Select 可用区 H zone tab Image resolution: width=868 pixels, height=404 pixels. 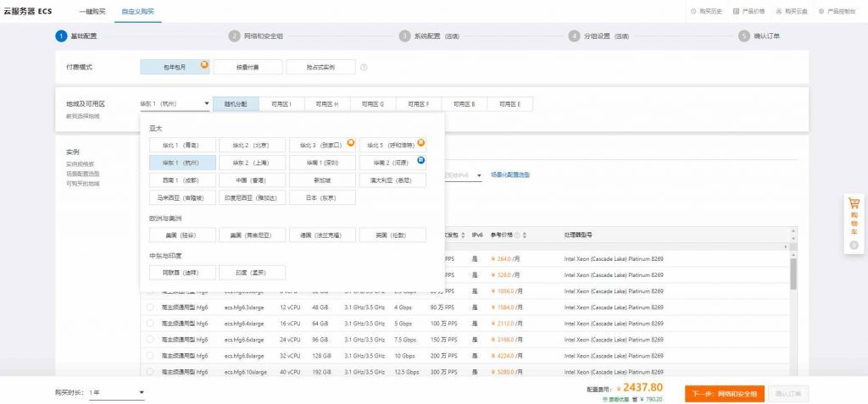click(328, 104)
